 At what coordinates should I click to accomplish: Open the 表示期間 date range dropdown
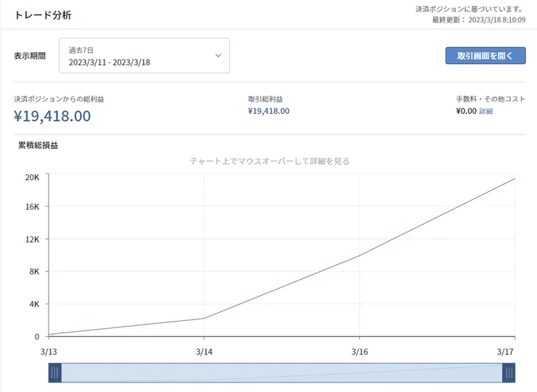tap(144, 55)
